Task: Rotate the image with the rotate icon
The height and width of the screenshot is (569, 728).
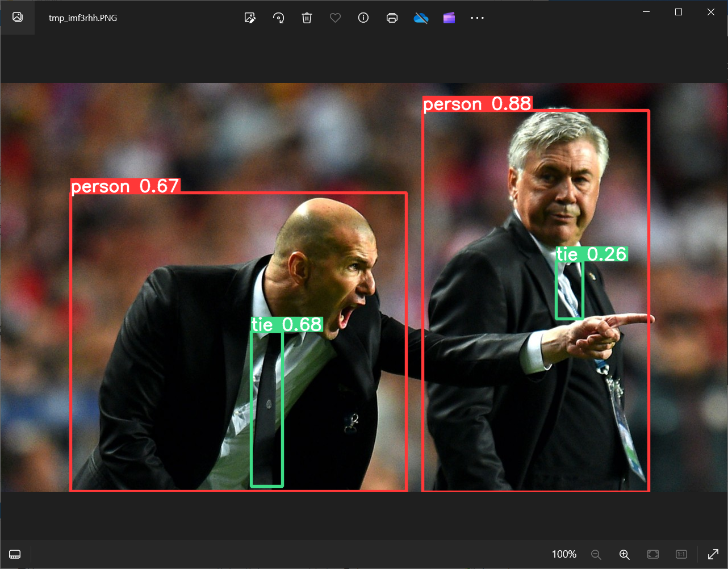Action: click(278, 18)
